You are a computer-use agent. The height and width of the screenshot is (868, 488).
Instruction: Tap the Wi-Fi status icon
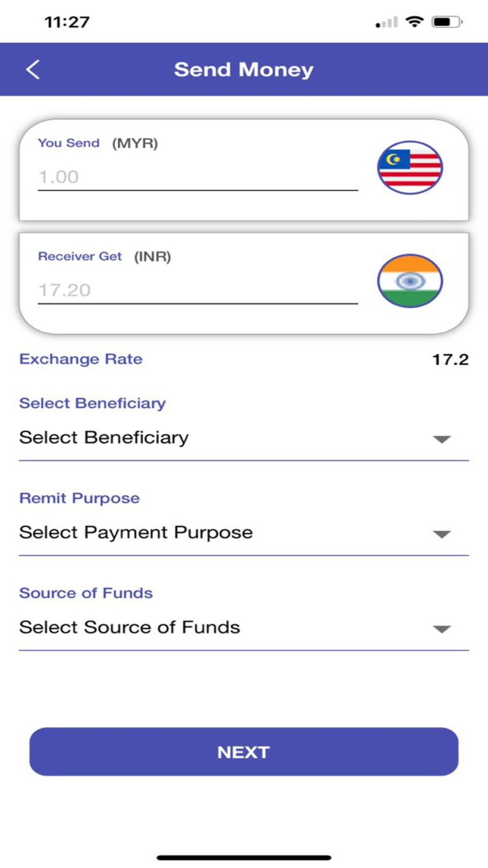pyautogui.click(x=415, y=22)
